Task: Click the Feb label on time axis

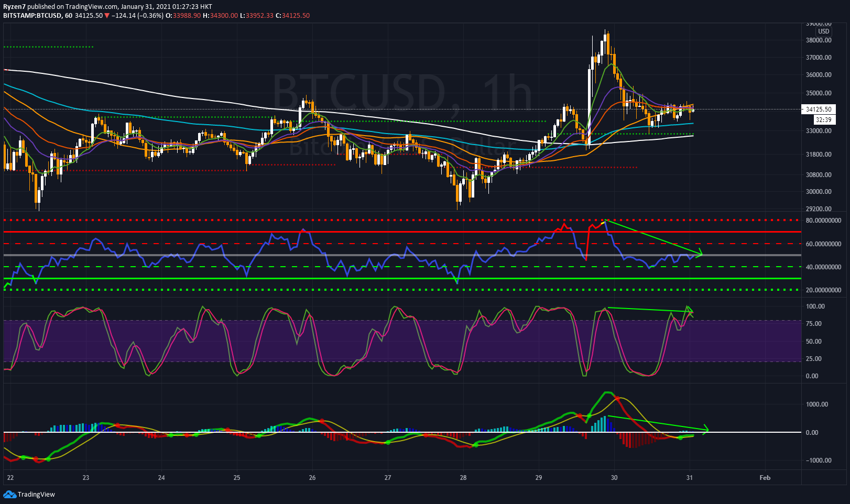Action: [765, 478]
